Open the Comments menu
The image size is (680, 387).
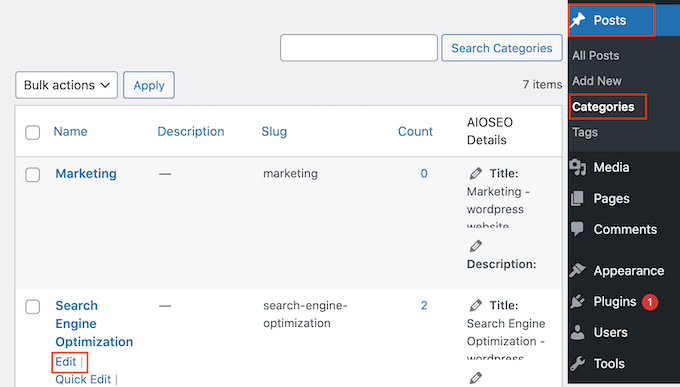click(x=624, y=229)
